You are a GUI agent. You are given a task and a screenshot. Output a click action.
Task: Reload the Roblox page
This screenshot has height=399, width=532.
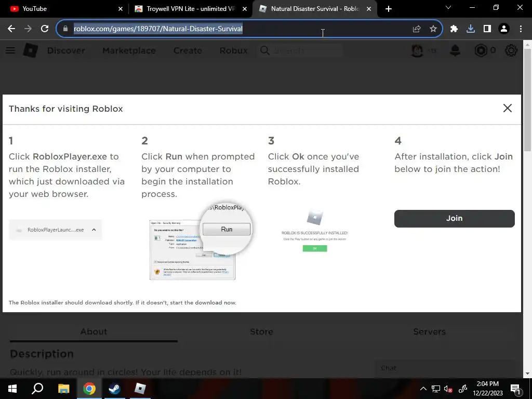pyautogui.click(x=45, y=29)
